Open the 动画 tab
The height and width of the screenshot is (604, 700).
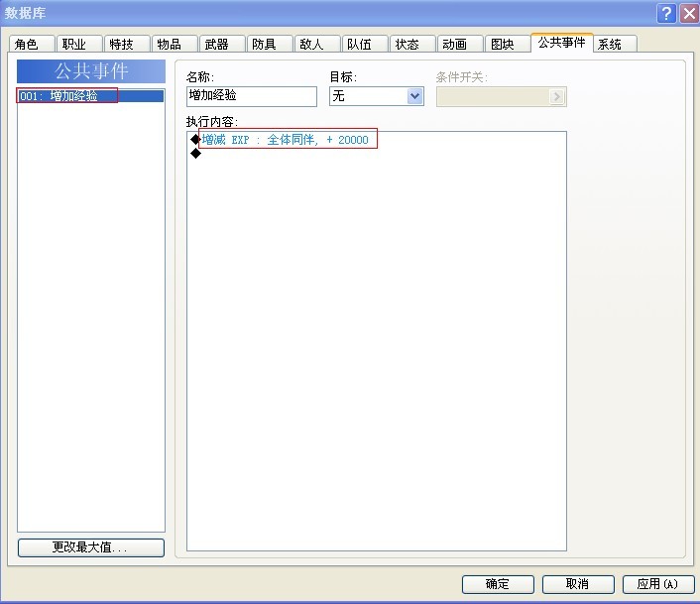tap(460, 44)
